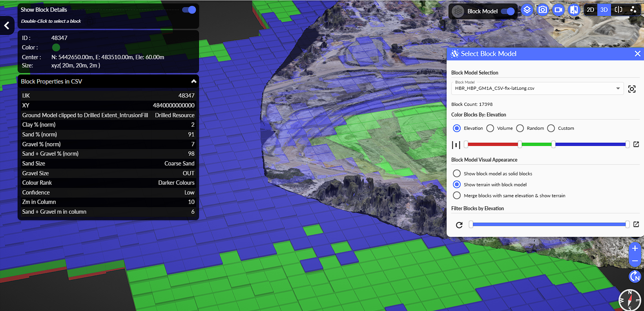644x311 pixels.
Task: Open the map layers stack icon
Action: pos(527,10)
